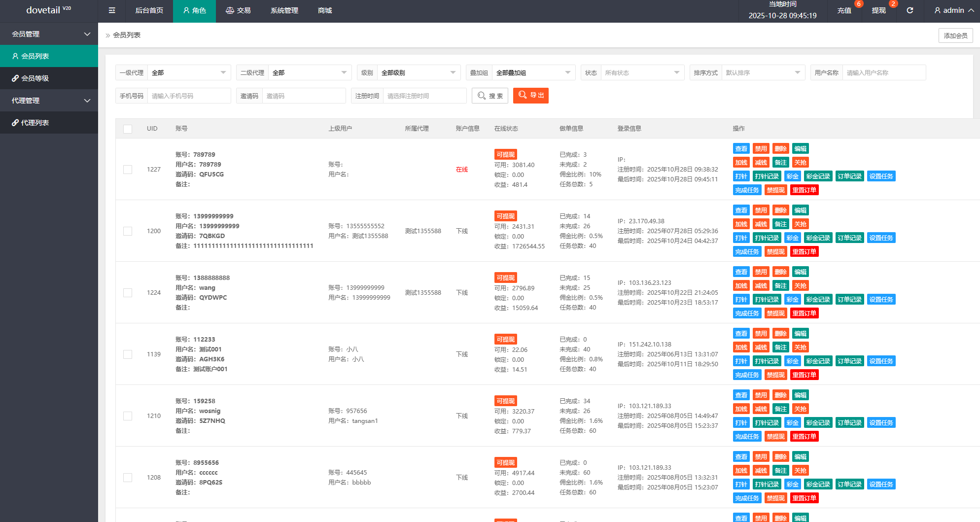Click the orange 导出 export button
Image resolution: width=980 pixels, height=522 pixels.
click(531, 96)
